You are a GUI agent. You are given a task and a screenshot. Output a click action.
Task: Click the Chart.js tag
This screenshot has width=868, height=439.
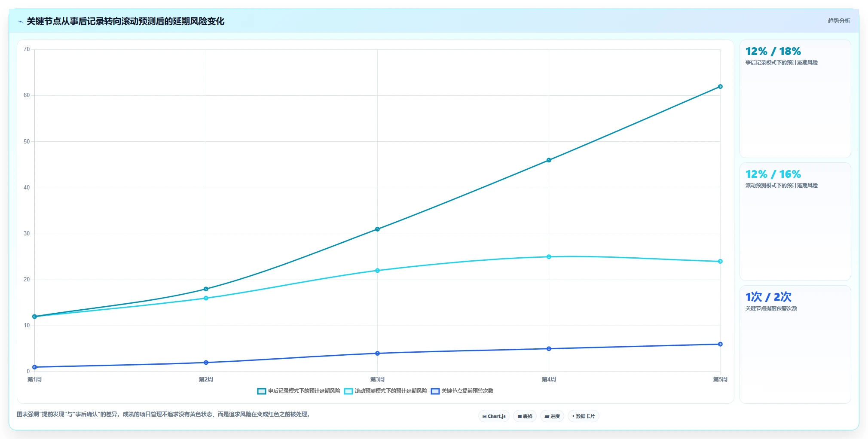pos(494,416)
